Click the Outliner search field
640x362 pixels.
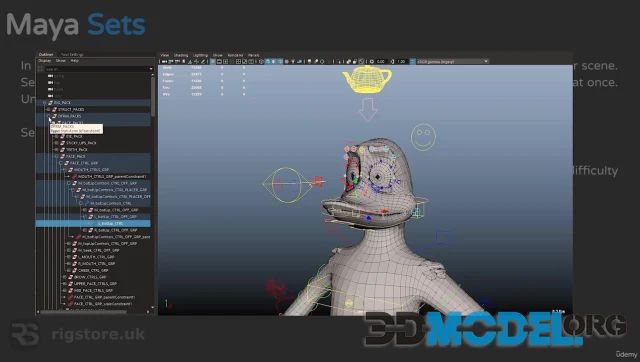96,69
